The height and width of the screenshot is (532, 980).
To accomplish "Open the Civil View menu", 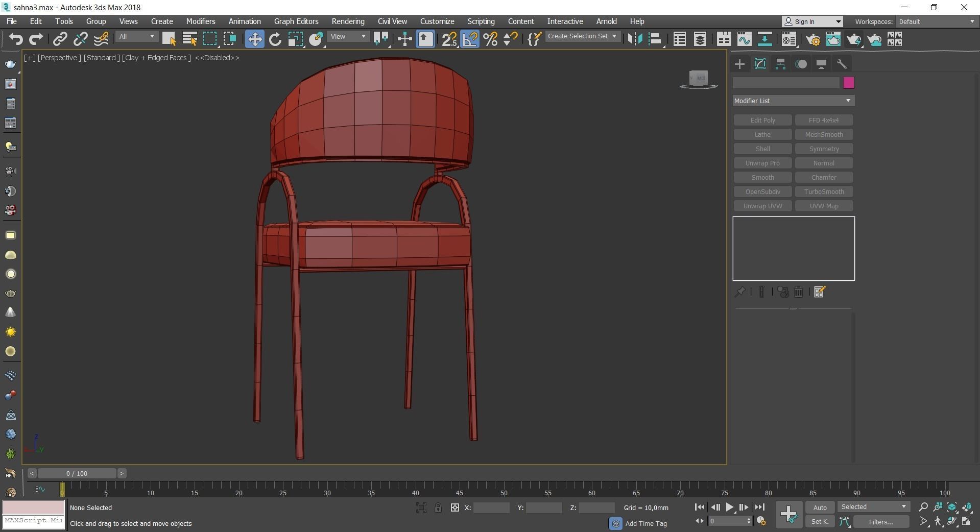I will tap(392, 21).
